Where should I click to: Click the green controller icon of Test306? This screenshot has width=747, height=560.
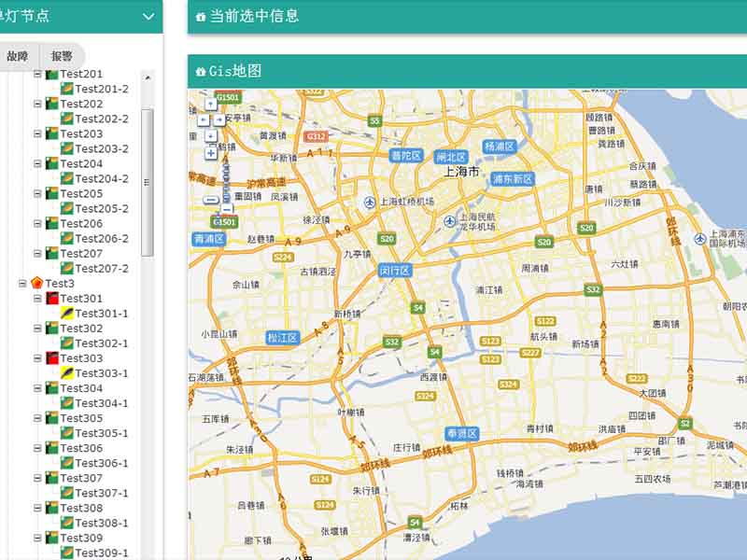(52, 448)
